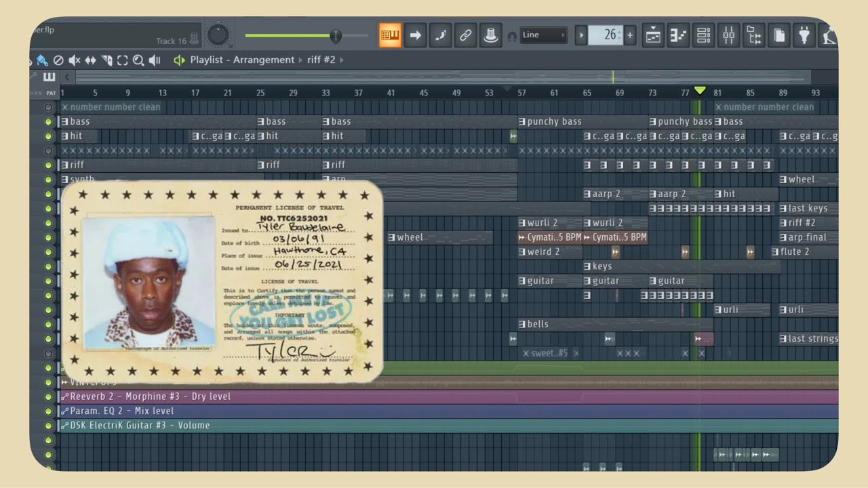The image size is (868, 488).
Task: Select the Slip double-arrow tool
Action: [90, 60]
